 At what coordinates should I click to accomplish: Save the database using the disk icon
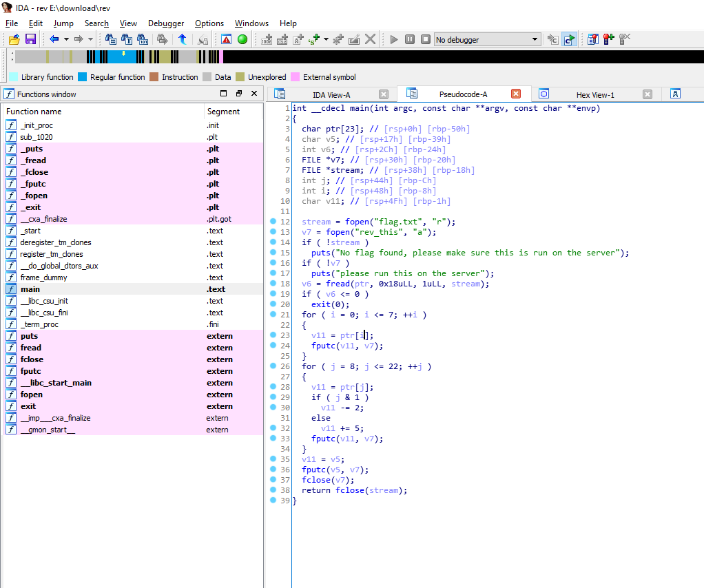pos(30,39)
